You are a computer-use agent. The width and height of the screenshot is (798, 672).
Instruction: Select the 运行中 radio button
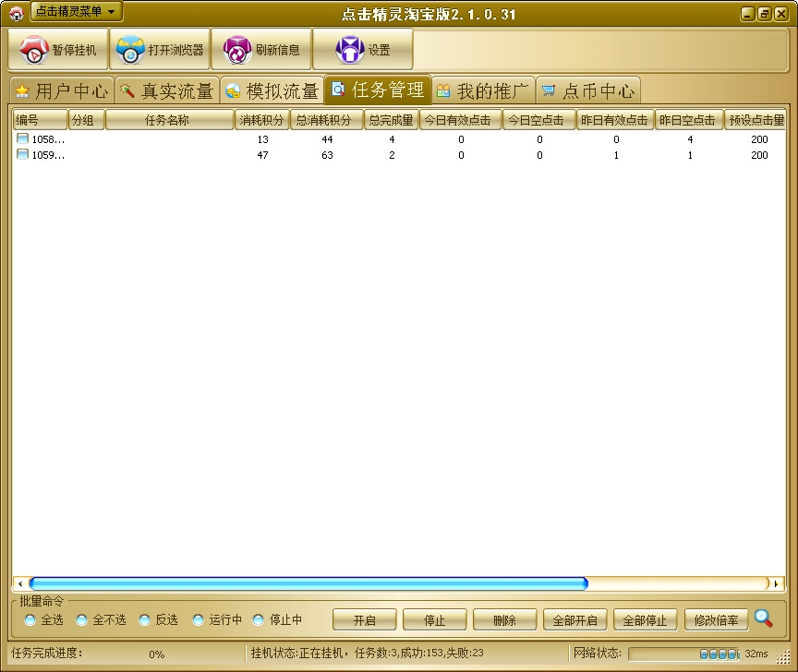click(198, 619)
